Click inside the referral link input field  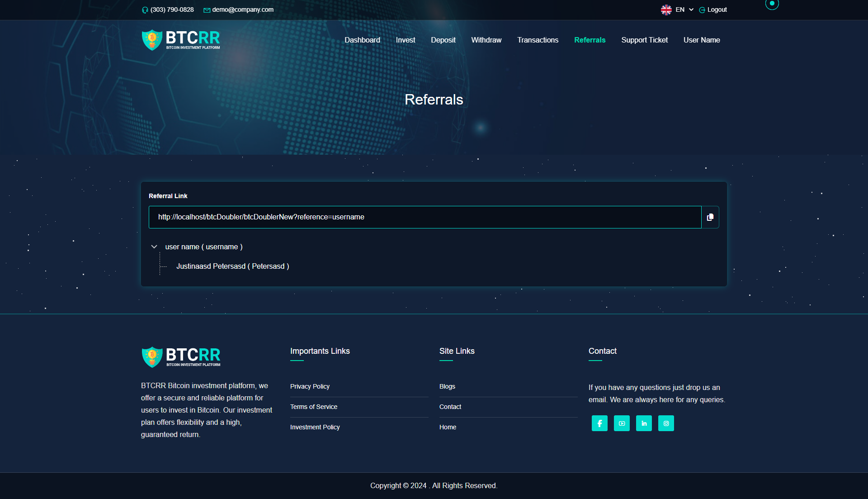pos(424,217)
